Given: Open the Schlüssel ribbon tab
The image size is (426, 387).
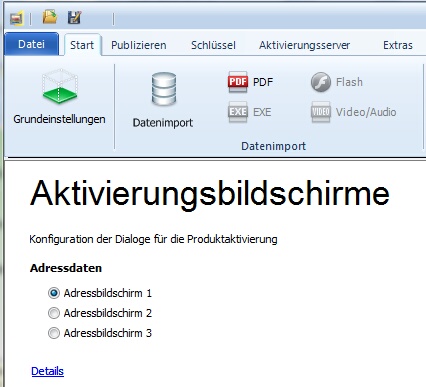Looking at the screenshot, I should (213, 45).
